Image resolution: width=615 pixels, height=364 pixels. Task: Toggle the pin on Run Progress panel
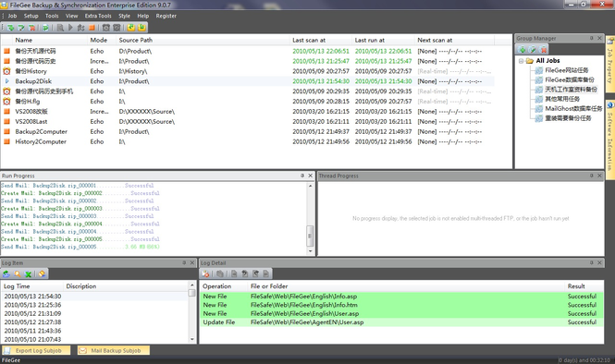[x=302, y=176]
